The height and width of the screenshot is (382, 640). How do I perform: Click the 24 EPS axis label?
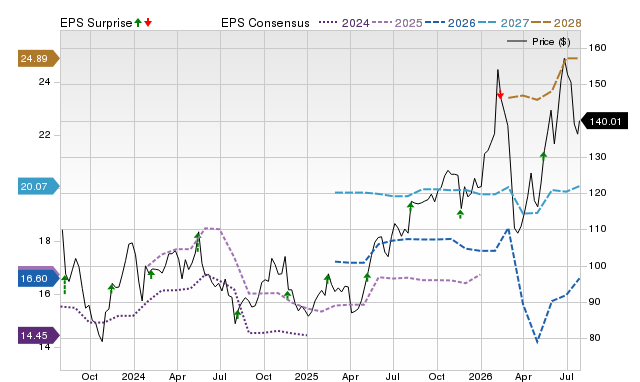(x=44, y=82)
